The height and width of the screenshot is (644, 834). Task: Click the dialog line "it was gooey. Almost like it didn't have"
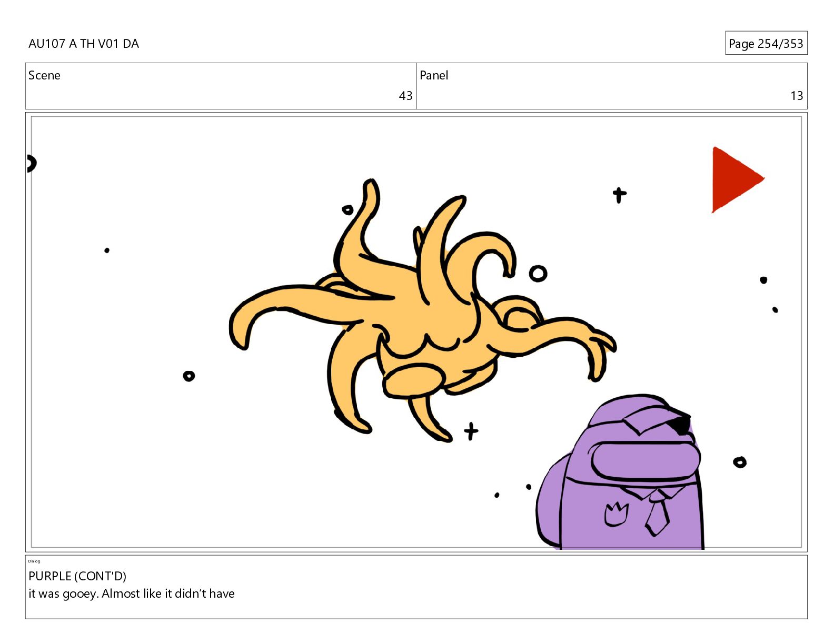coord(132,593)
